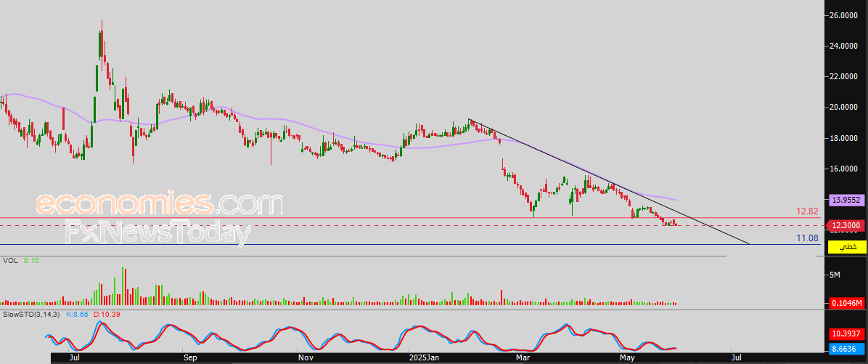Click the 5M volume scale label
This screenshot has height=364, width=868.
(835, 275)
